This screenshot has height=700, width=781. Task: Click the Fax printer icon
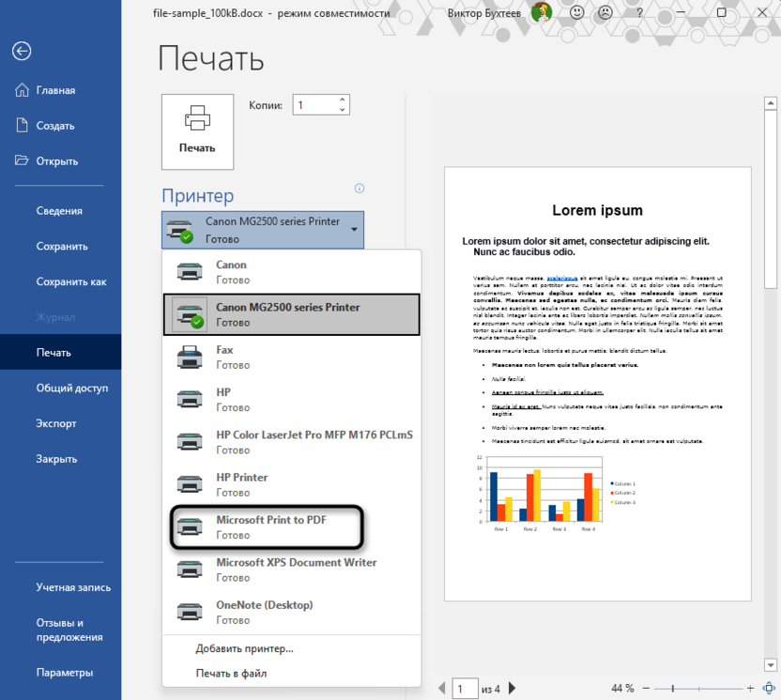(x=190, y=357)
